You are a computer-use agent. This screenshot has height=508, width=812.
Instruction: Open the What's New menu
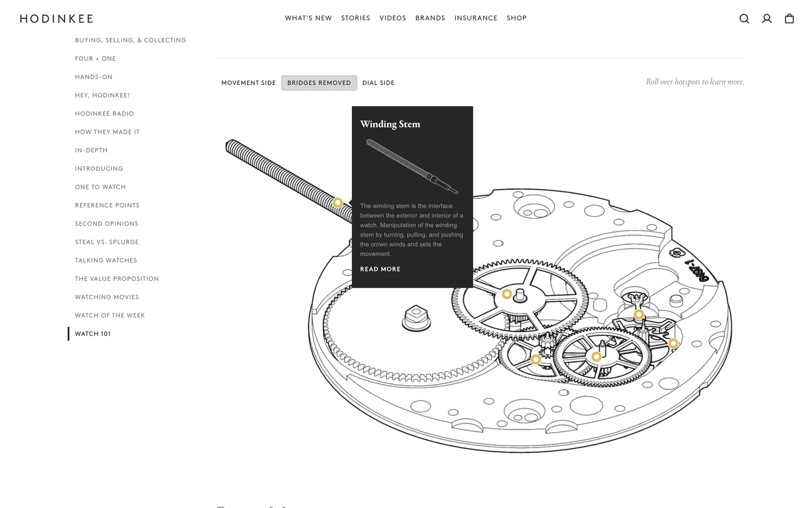[308, 18]
